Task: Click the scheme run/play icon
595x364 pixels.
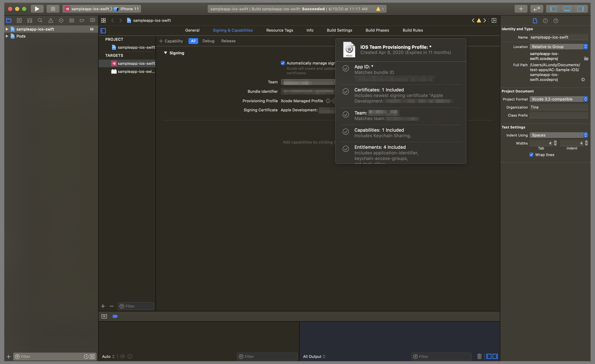Action: pos(37,8)
